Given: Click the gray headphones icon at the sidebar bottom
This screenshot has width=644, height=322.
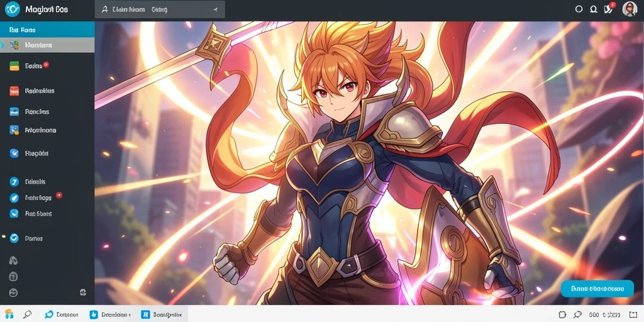Looking at the screenshot, I should coord(14,260).
